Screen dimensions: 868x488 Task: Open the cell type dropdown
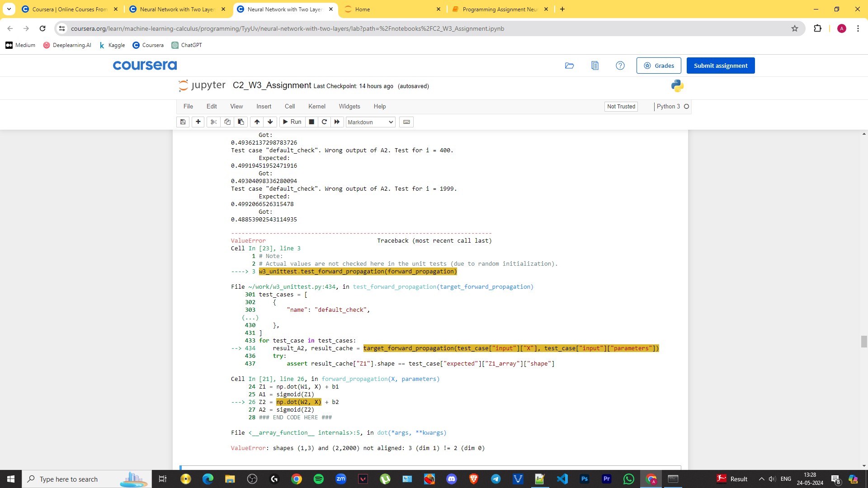(x=370, y=122)
